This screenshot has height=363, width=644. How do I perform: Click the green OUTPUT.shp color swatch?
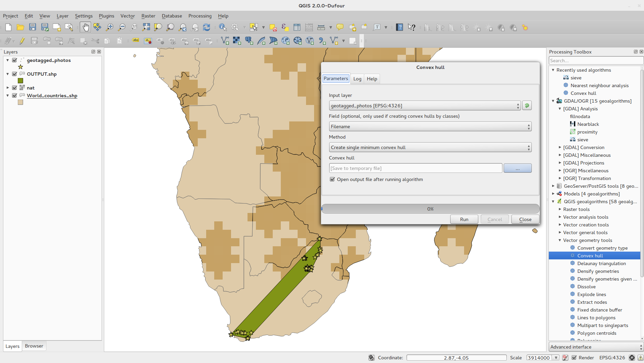pos(21,81)
